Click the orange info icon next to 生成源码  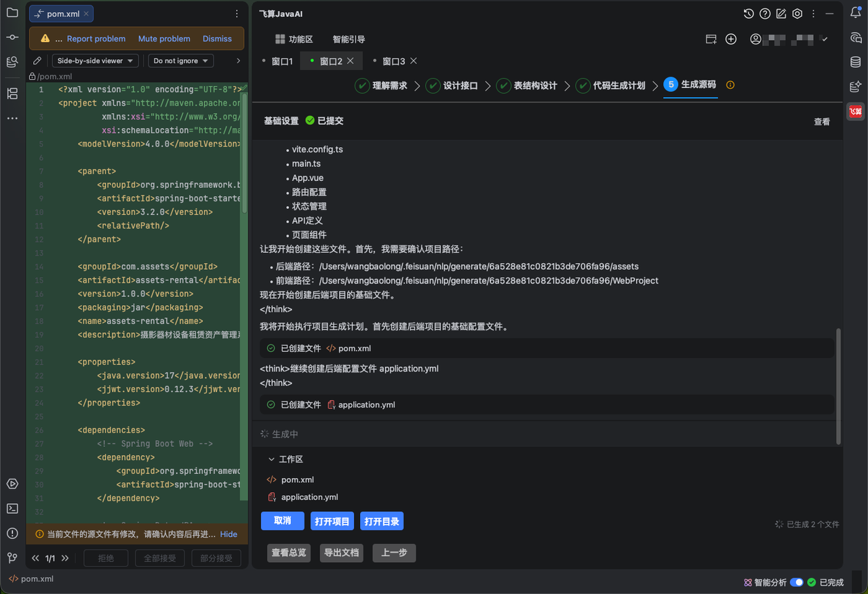730,85
